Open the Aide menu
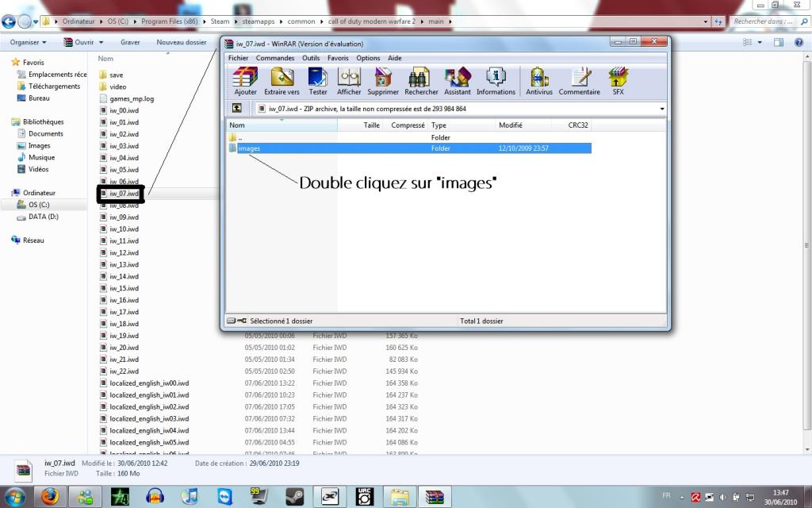The width and height of the screenshot is (812, 508). coord(395,58)
